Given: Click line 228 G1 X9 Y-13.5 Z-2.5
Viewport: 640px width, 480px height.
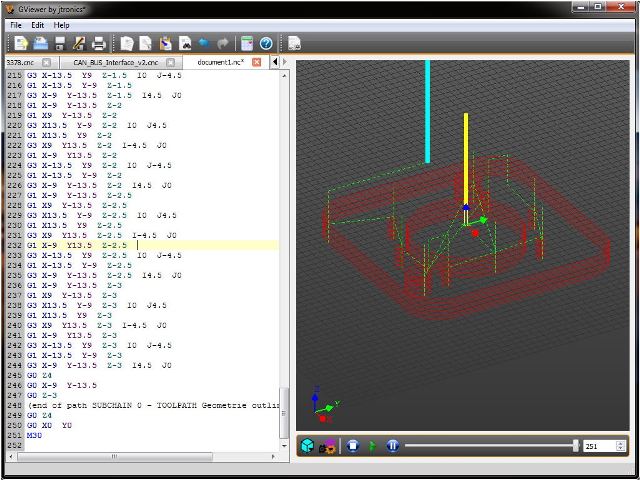Looking at the screenshot, I should coord(77,205).
